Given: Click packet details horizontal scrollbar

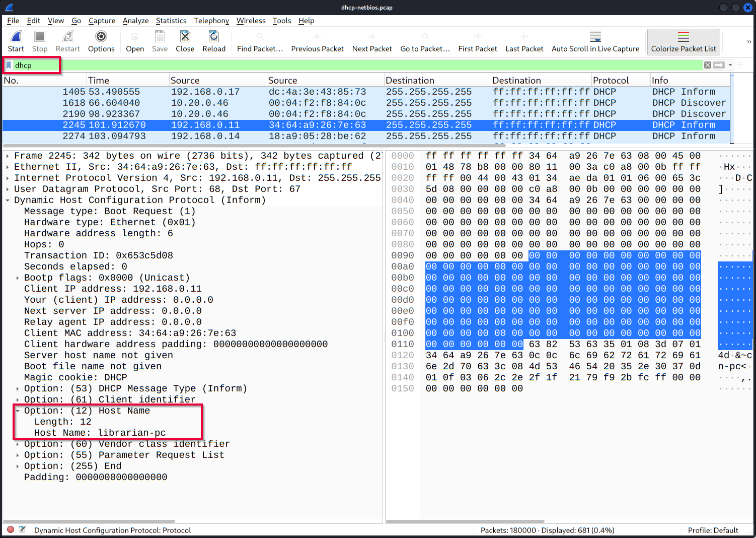Looking at the screenshot, I should pos(89,521).
